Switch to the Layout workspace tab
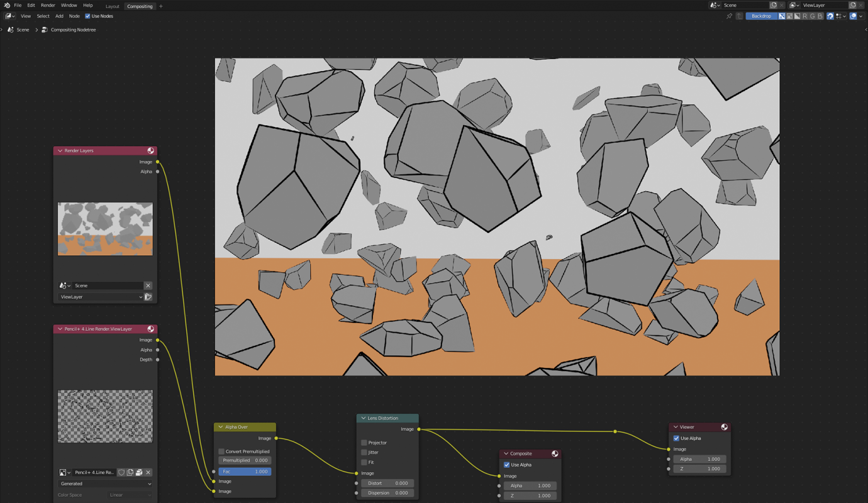Viewport: 868px width, 503px height. pos(112,6)
